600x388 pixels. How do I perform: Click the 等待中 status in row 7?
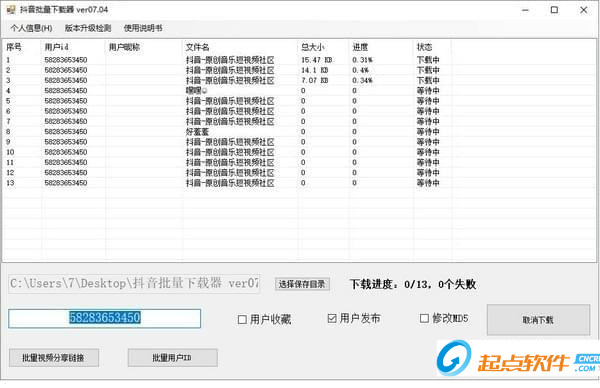tap(428, 122)
